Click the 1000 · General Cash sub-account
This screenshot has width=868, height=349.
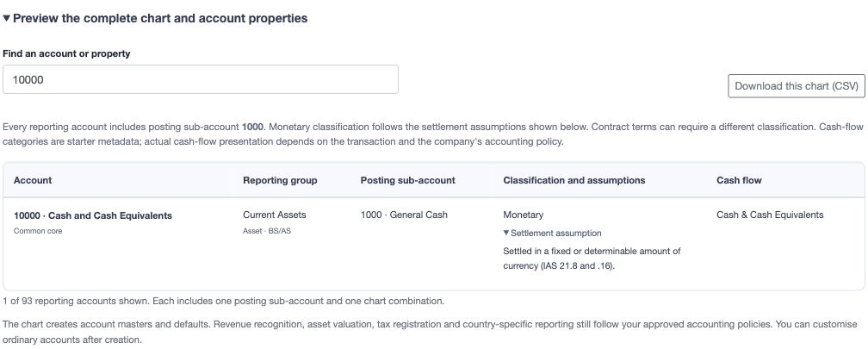tap(404, 215)
